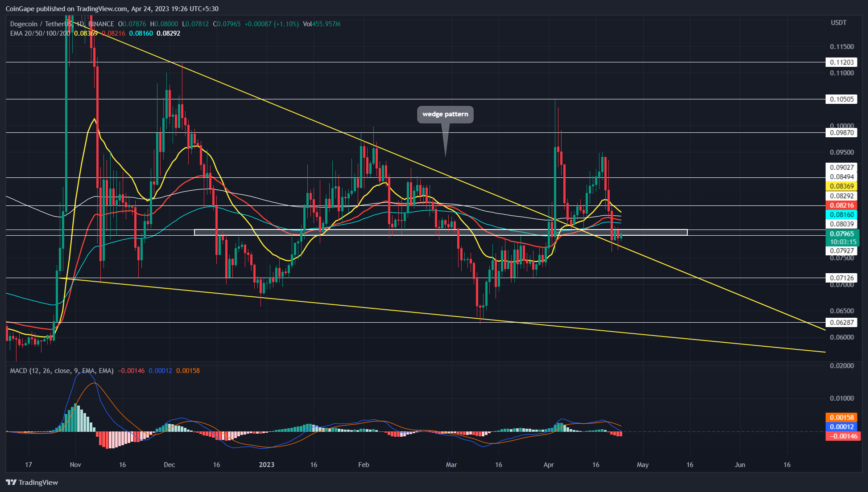Screen dimensions: 868x492
Task: Click the cyan 0.08160 EMA price tag
Action: tap(841, 215)
